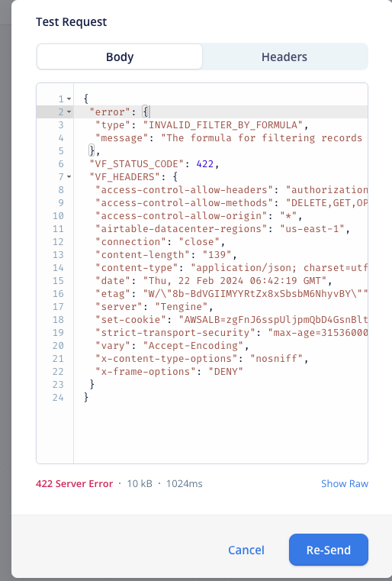Click the empty editor area below line 24
Screen dimensions: 392x581
tap(220, 433)
